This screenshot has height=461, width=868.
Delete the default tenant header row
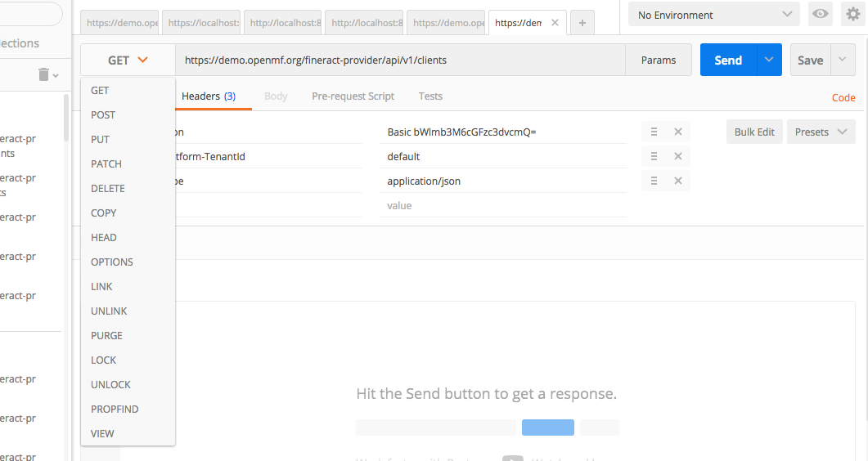pyautogui.click(x=678, y=156)
